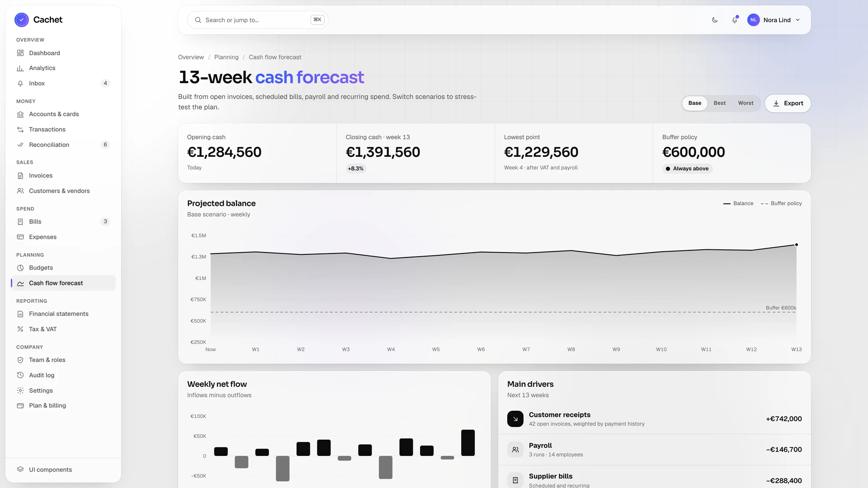The height and width of the screenshot is (488, 868).
Task: Click the Invoices document icon
Action: coord(20,176)
